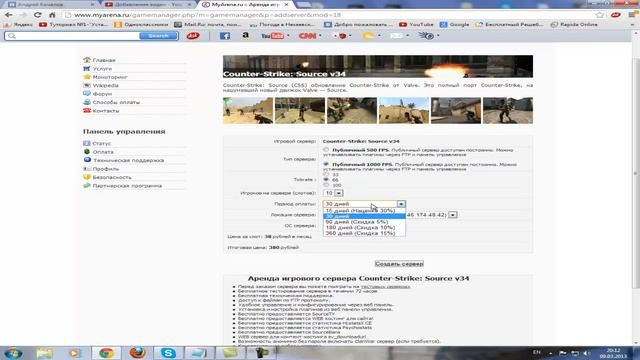The image size is (640, 360).
Task: Select tickrate 66 radio button
Action: tap(326, 180)
